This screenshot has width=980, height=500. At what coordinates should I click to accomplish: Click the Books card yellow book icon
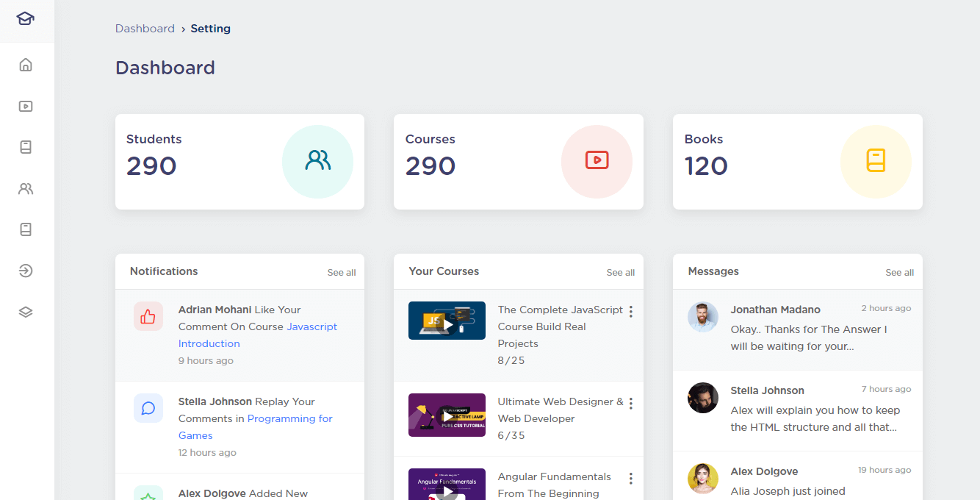[x=876, y=161]
